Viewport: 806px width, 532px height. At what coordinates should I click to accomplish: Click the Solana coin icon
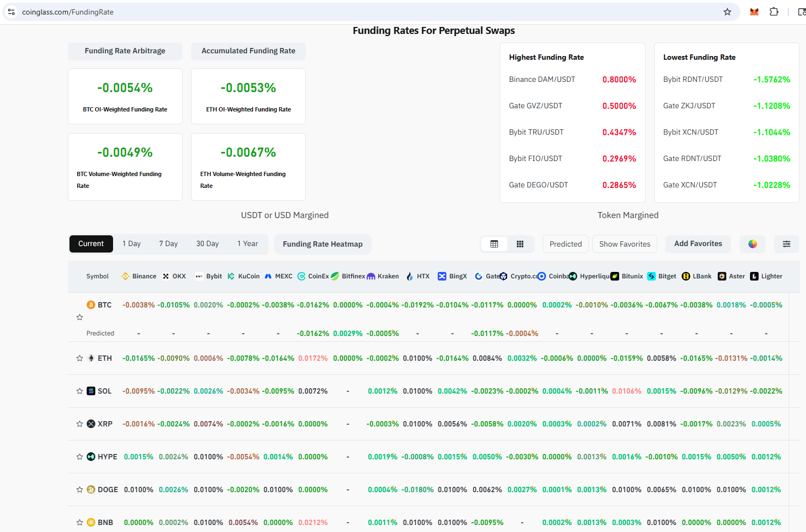(x=91, y=391)
